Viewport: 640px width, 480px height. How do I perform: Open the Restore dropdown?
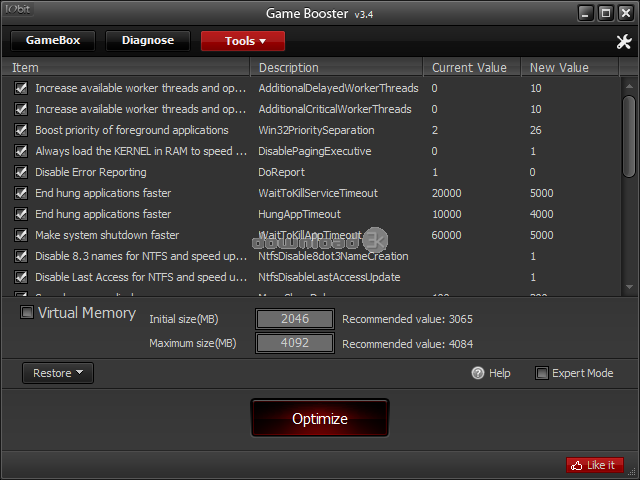[58, 373]
